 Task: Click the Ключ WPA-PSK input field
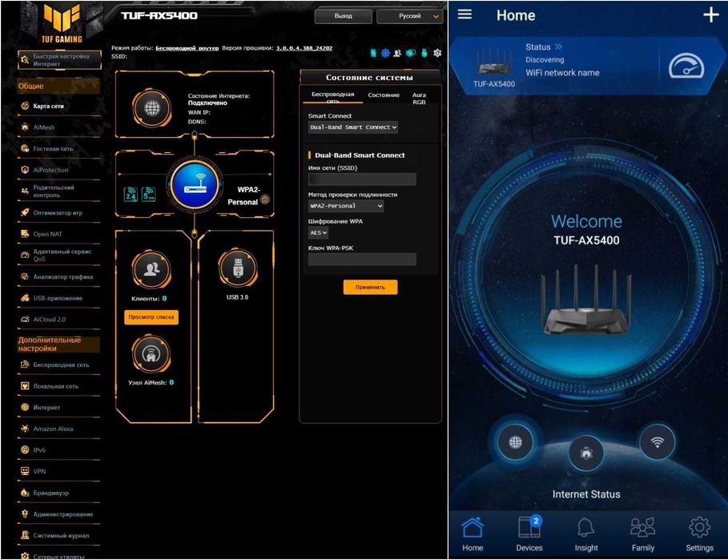[x=362, y=259]
